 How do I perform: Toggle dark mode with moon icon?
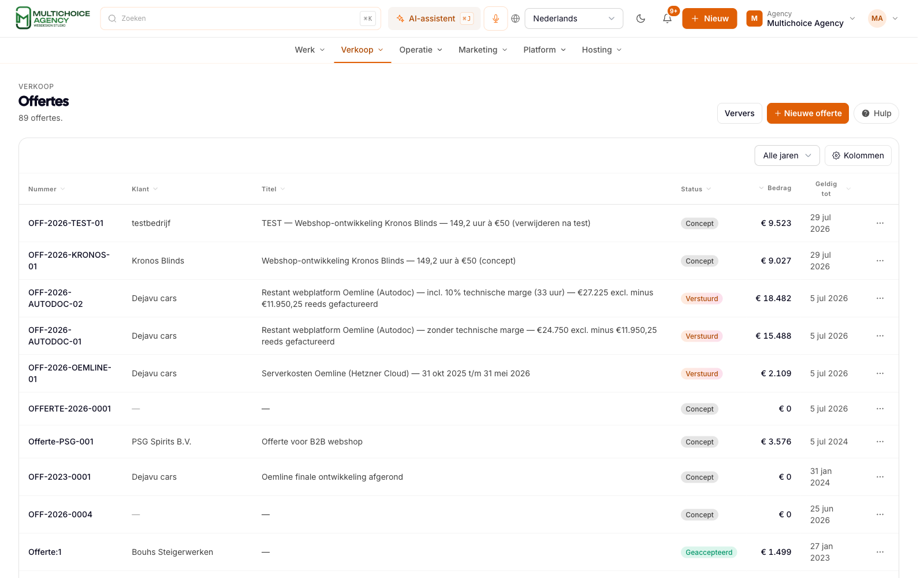coord(640,18)
